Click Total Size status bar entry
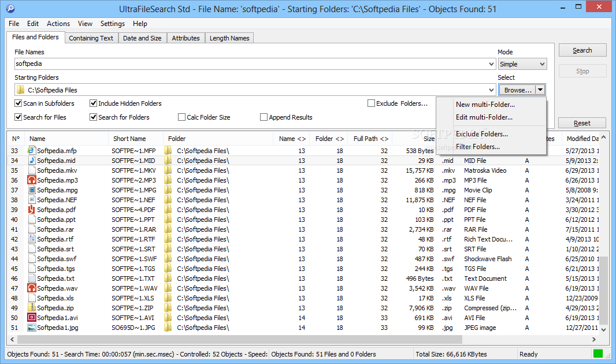This screenshot has height=364, width=616. [x=451, y=354]
